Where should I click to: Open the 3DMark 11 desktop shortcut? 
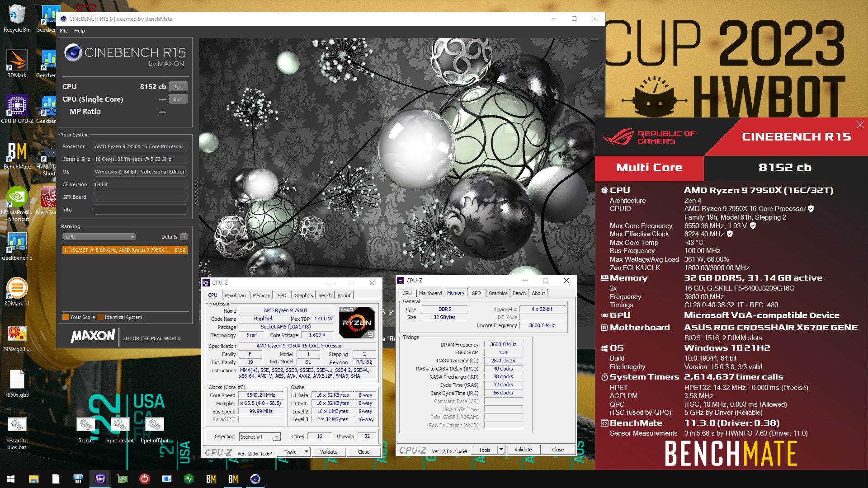click(x=17, y=292)
